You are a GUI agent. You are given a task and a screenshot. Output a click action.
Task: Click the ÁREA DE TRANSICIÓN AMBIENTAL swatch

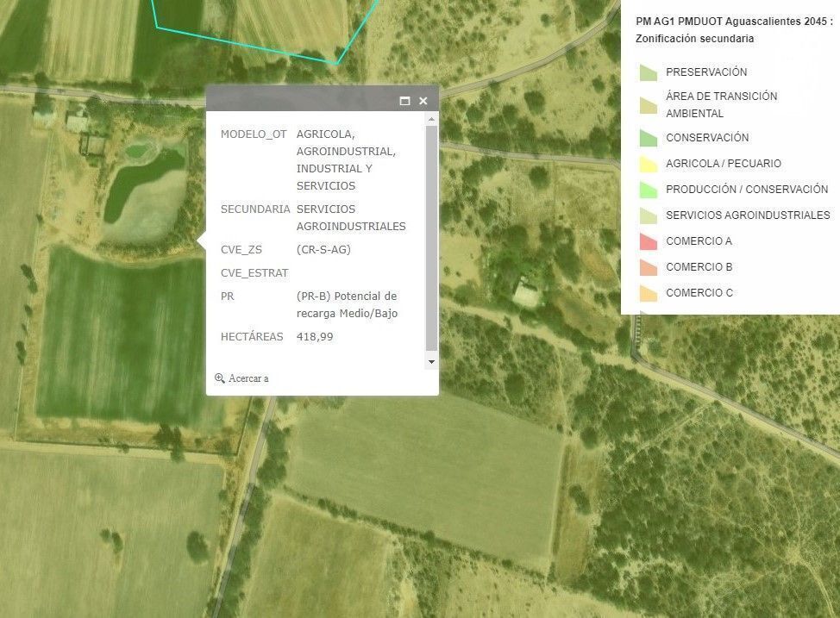point(648,105)
